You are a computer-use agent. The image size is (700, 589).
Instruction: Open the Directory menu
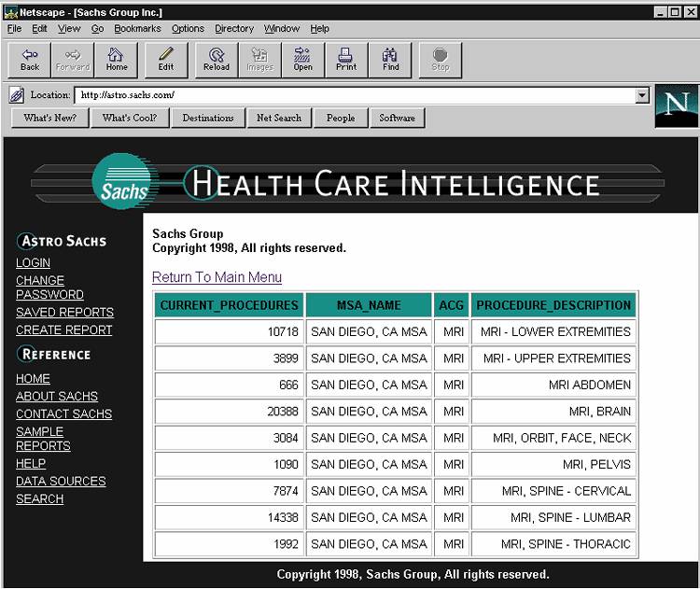point(235,29)
